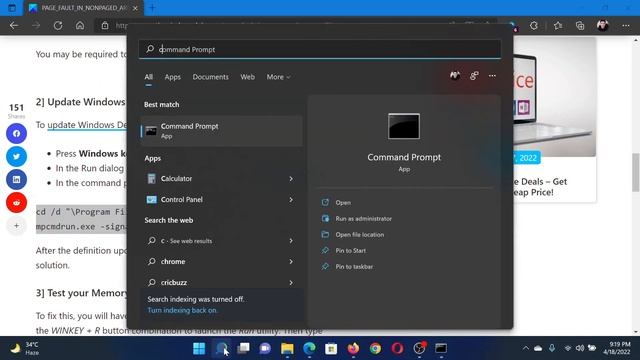Open Edge Collections icon
This screenshot has width=640, height=360.
coord(580,25)
